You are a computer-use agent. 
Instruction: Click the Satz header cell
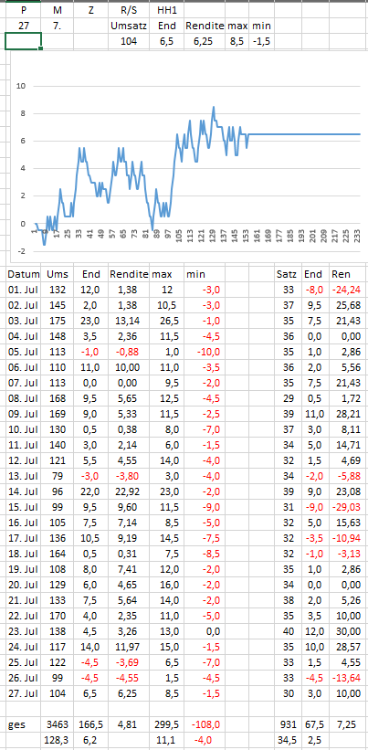288,274
